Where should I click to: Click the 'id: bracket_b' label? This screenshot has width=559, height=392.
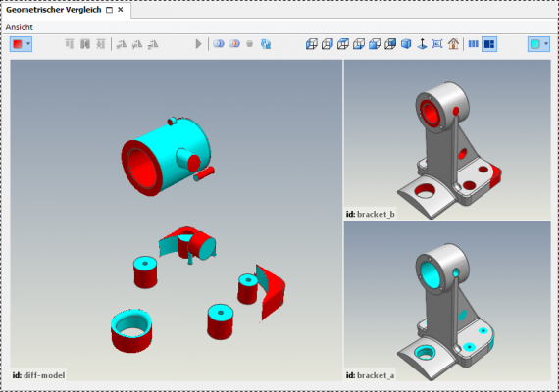tap(371, 214)
